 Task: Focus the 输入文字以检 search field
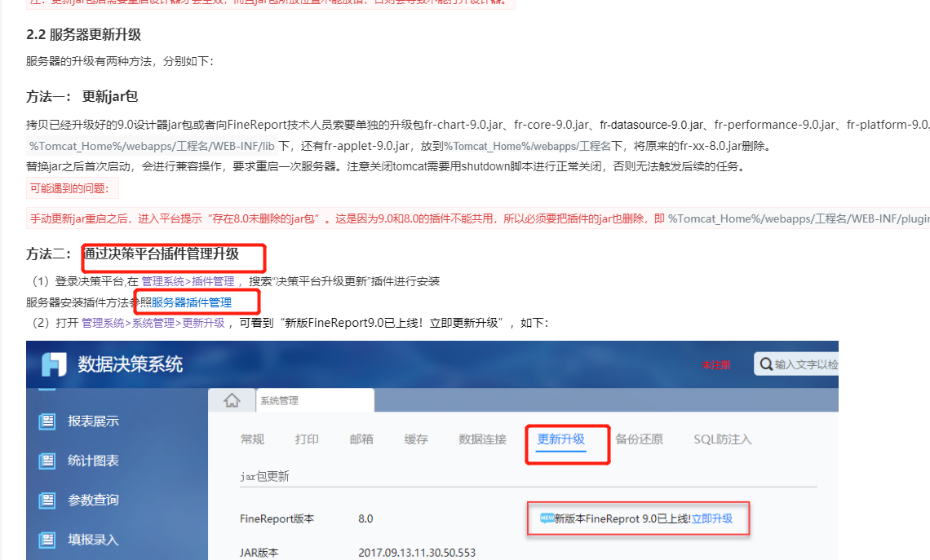pyautogui.click(x=796, y=364)
